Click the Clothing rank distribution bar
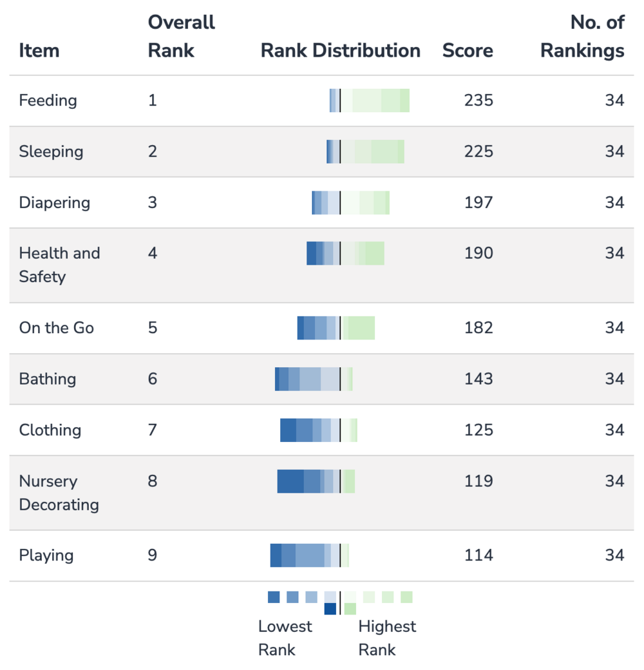Viewport: 644px width, 670px height. click(319, 430)
